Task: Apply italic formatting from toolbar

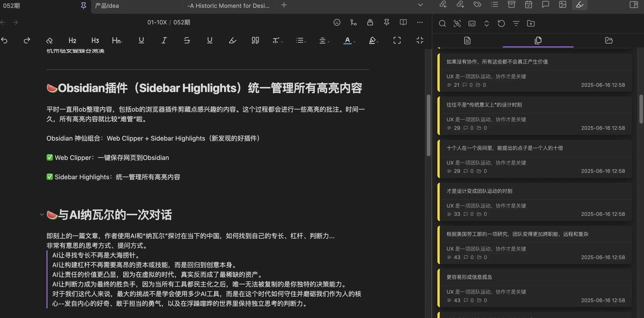Action: 164,40
